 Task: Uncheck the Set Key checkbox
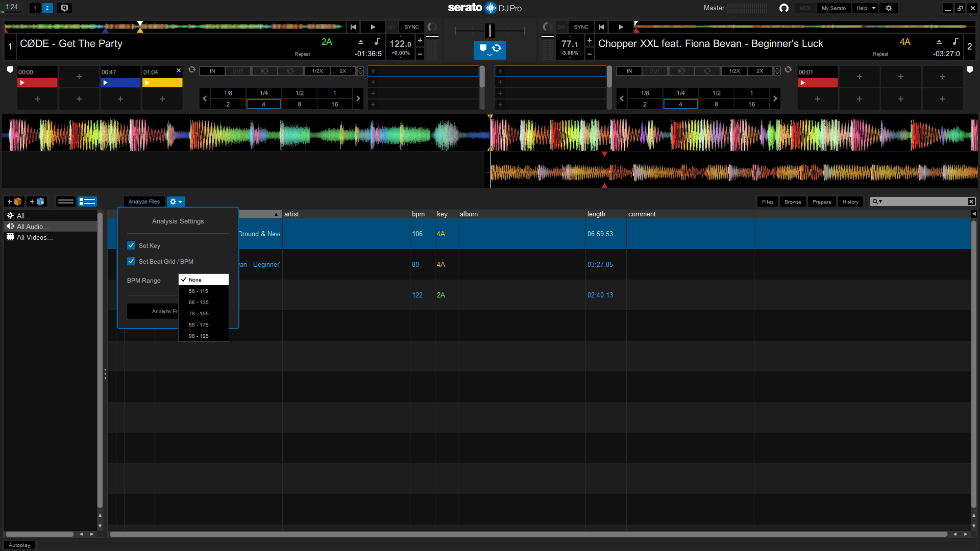click(131, 245)
